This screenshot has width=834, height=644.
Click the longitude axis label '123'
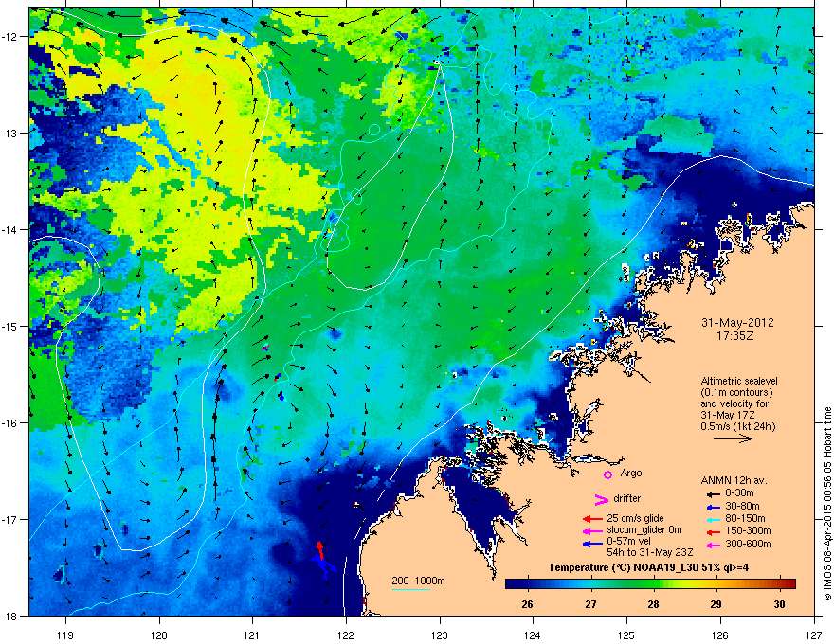440,635
